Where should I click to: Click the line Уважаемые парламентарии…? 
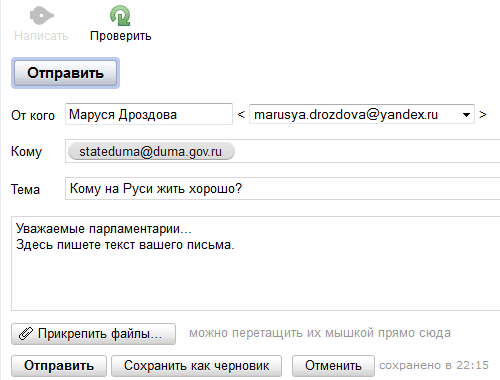pos(104,229)
